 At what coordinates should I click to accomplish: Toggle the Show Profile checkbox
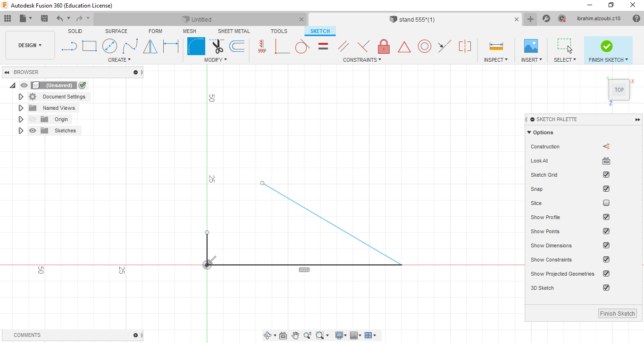coord(606,217)
